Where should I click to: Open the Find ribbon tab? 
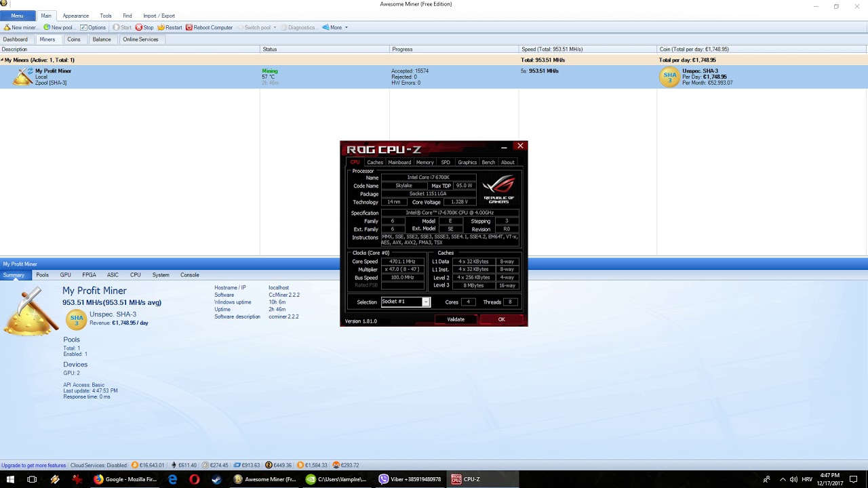[x=127, y=16]
